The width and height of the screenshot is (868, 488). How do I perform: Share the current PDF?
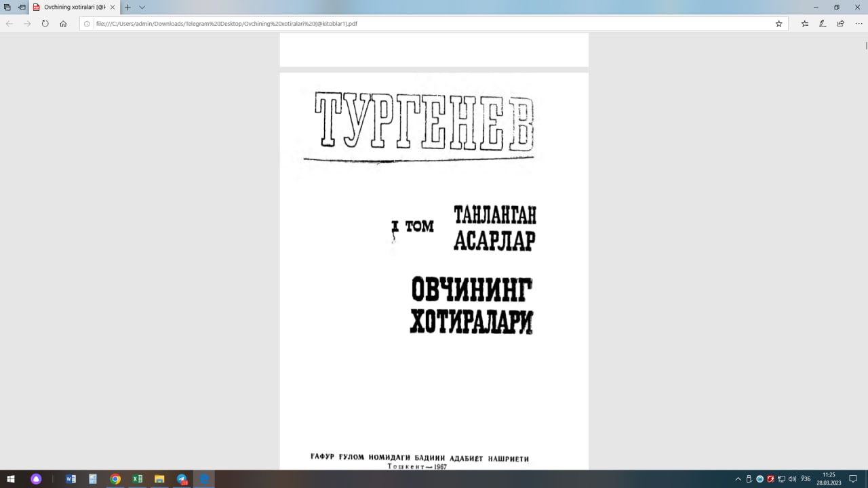click(841, 23)
